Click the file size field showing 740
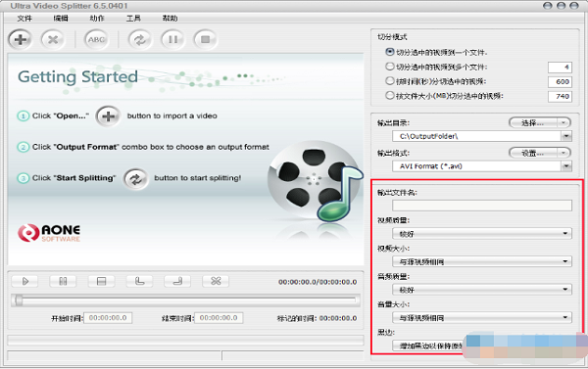The width and height of the screenshot is (588, 369). 560,96
